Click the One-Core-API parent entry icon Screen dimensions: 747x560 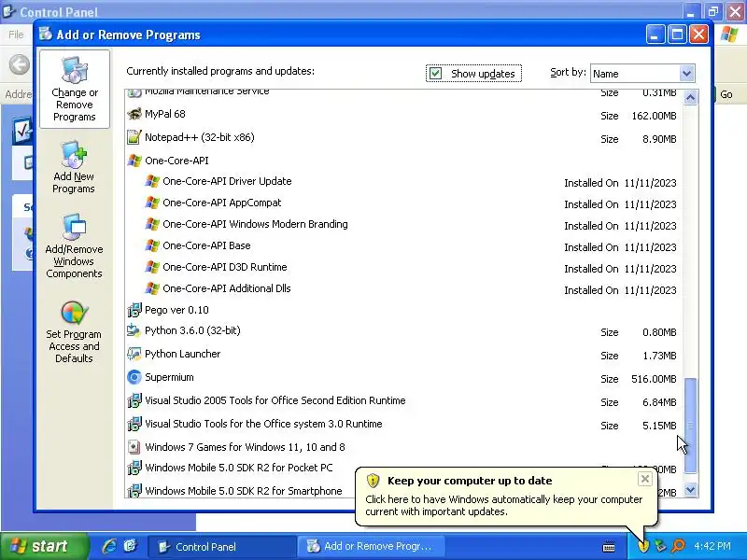(x=134, y=161)
